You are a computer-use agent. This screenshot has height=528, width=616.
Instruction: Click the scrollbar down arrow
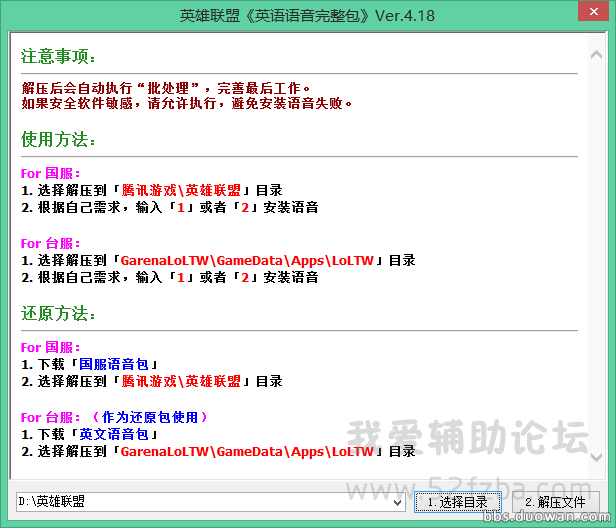(x=596, y=457)
